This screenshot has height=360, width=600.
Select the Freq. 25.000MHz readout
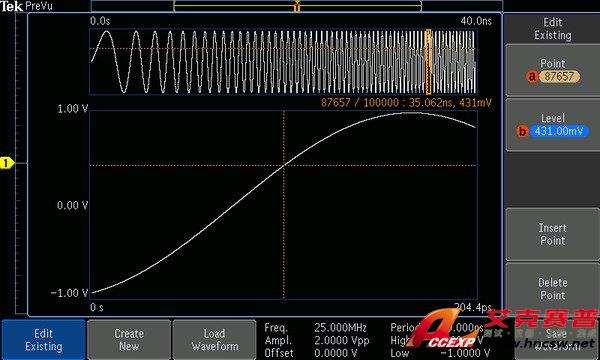coord(316,328)
